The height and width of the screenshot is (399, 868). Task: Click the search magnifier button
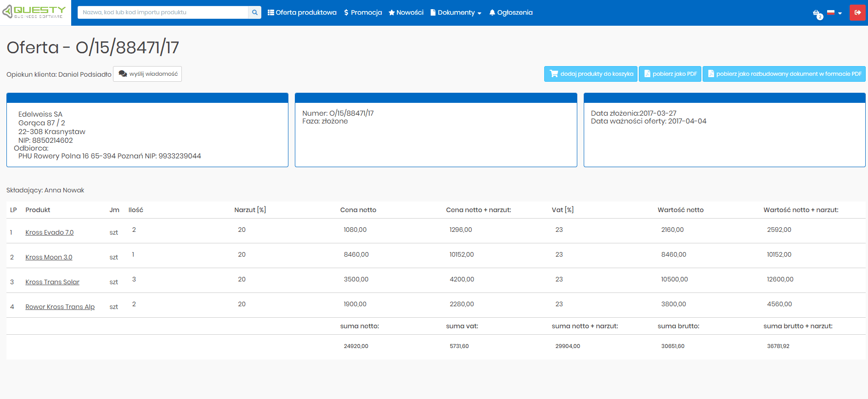coord(255,12)
